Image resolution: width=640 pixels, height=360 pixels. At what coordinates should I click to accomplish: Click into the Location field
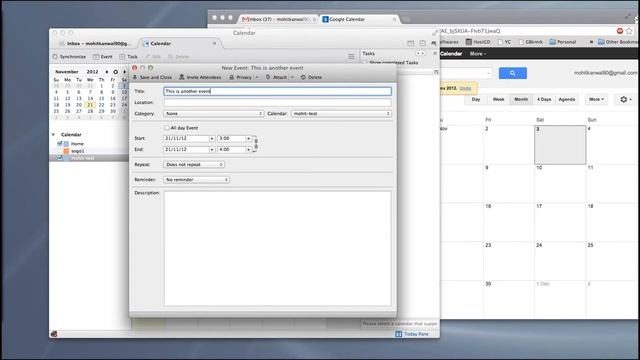coord(278,102)
